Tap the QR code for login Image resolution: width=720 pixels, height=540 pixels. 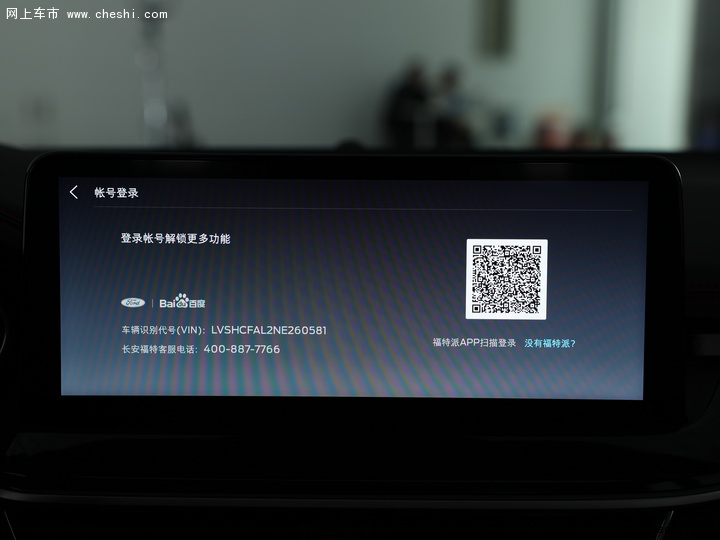coord(506,279)
